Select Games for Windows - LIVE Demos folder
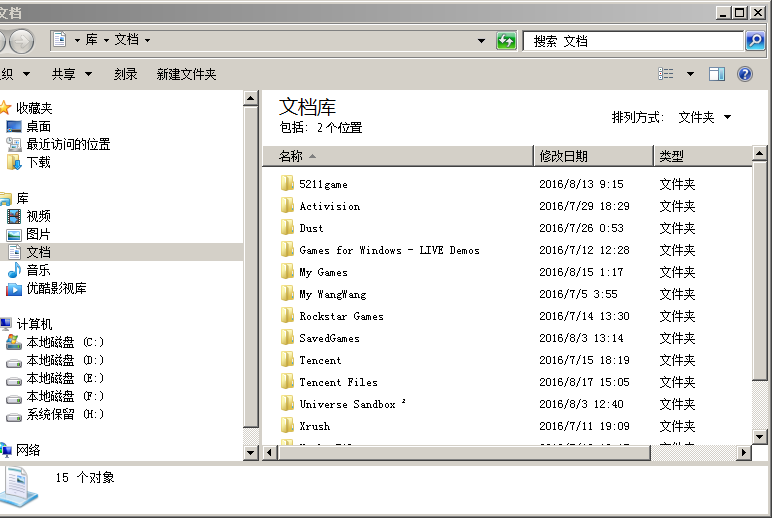The width and height of the screenshot is (772, 518). pyautogui.click(x=389, y=250)
